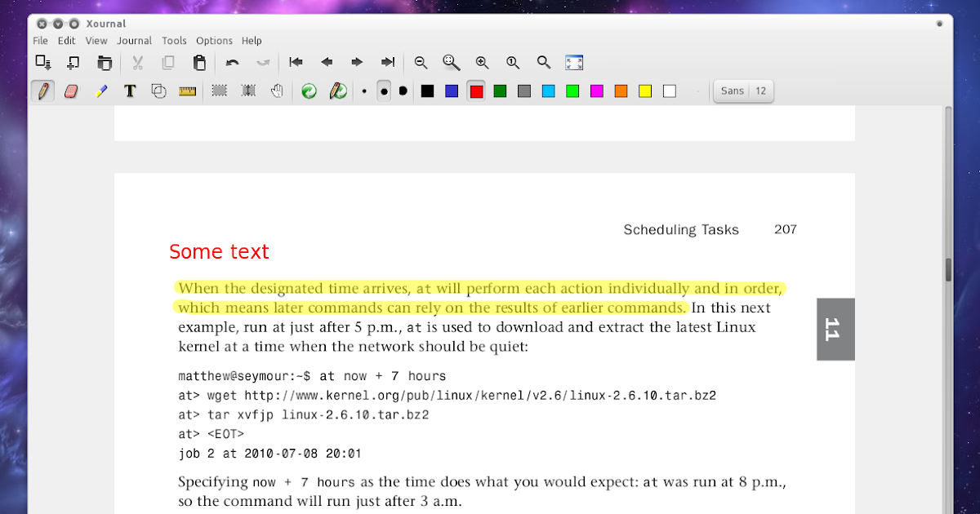Pick the black color swatch
Screen dimensions: 980x514
click(427, 91)
